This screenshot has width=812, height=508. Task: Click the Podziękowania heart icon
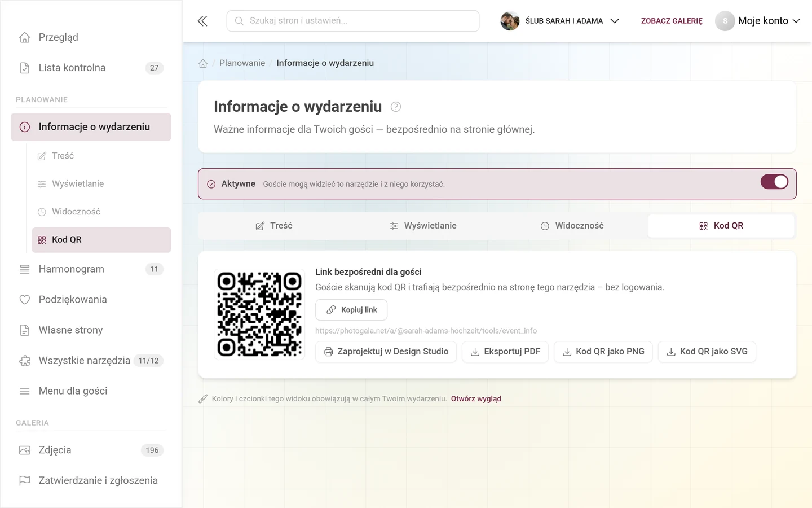coord(25,300)
